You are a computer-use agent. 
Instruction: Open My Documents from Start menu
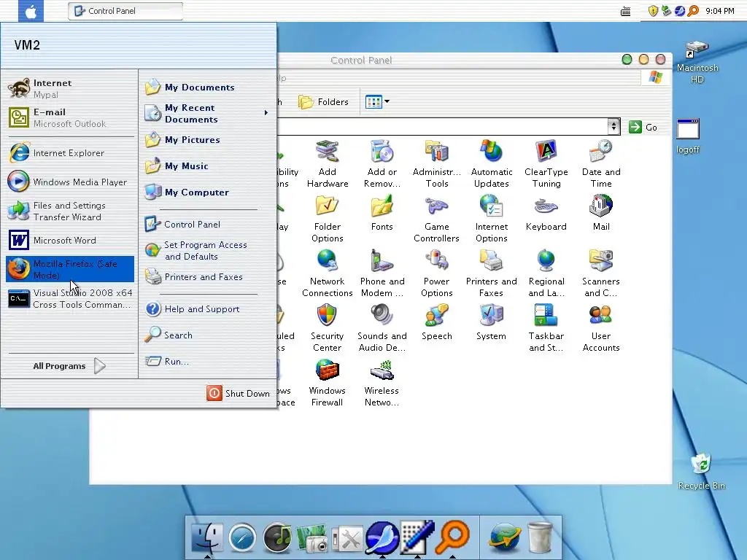[x=206, y=87]
